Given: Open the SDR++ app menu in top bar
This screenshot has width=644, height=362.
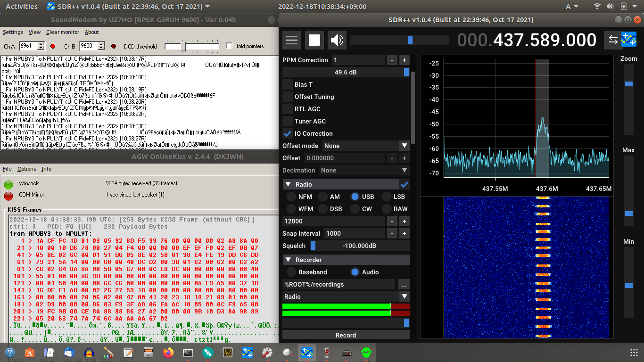Looking at the screenshot, I should (129, 7).
